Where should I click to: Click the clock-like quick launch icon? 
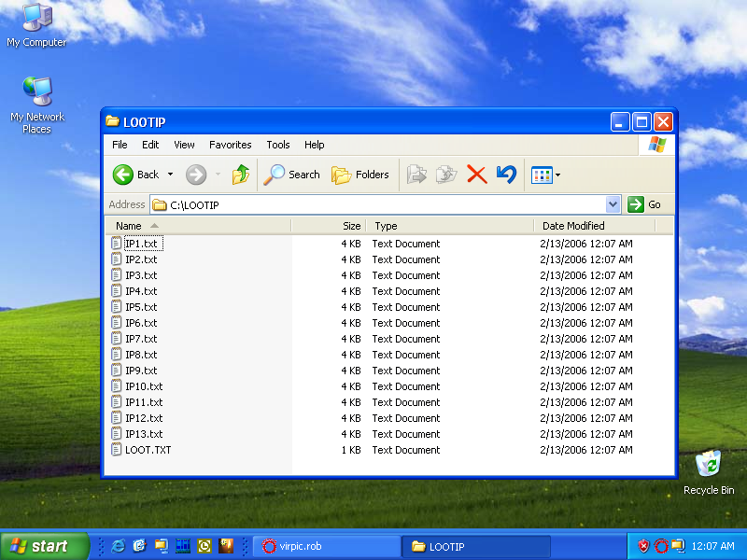[x=204, y=546]
